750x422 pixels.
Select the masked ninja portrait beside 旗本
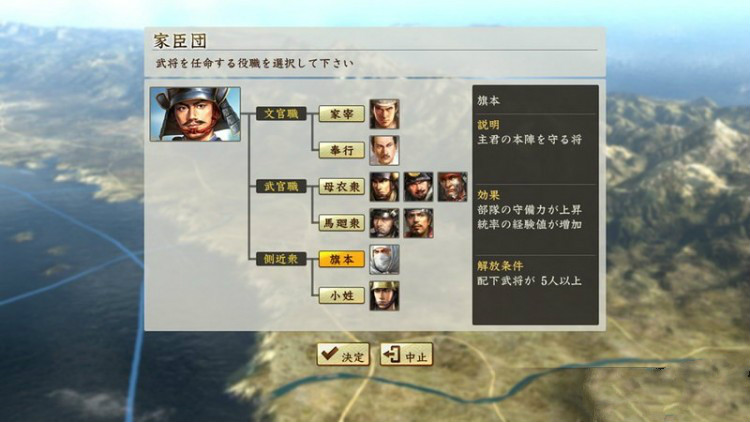[384, 259]
